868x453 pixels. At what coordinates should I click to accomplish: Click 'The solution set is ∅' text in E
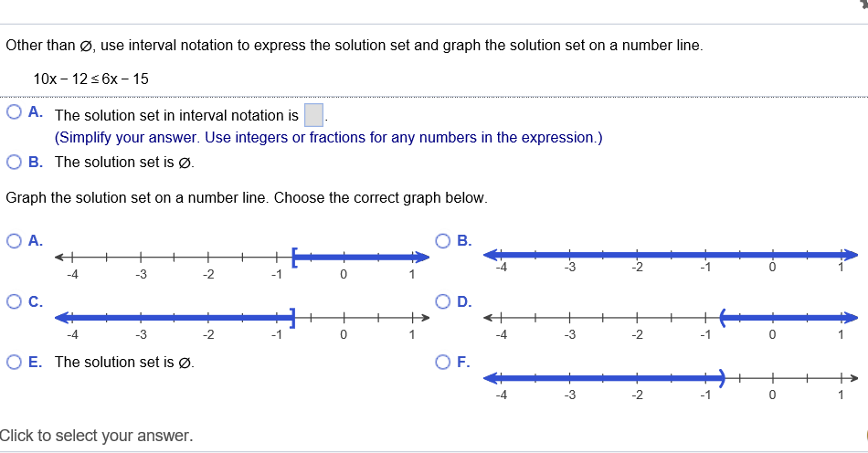click(124, 362)
